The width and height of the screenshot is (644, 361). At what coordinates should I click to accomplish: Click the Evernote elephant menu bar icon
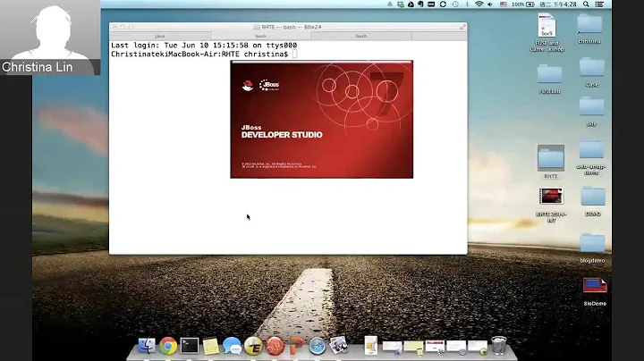coord(420,4)
